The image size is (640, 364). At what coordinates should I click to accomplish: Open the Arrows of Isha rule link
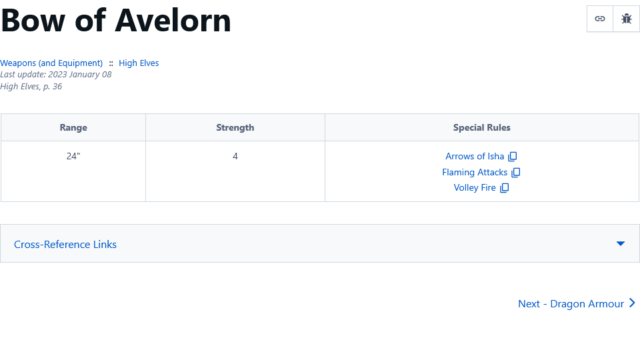click(x=475, y=157)
